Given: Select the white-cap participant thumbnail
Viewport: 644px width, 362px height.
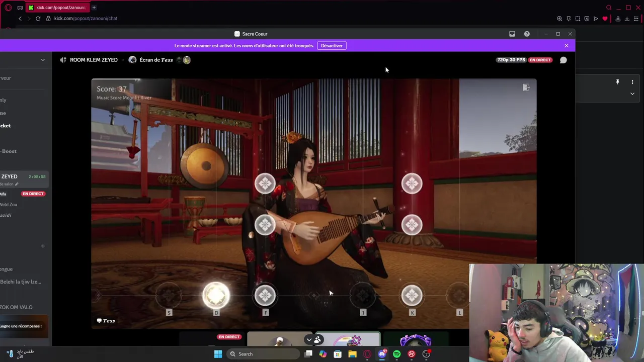Looking at the screenshot, I should pos(280,339).
